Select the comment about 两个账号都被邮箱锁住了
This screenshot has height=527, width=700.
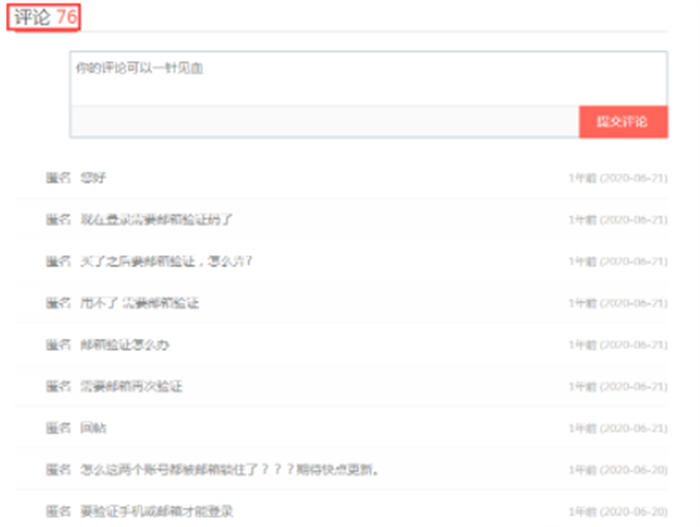pyautogui.click(x=229, y=470)
